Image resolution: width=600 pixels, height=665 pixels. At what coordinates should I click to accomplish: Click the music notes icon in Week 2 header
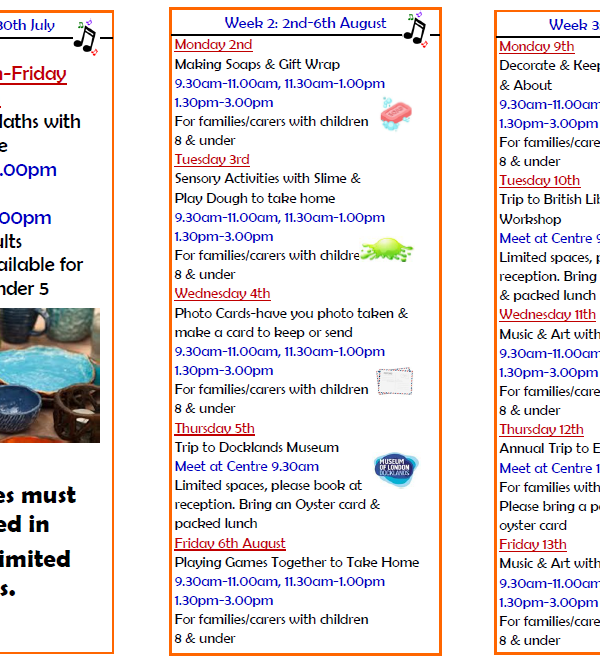tap(414, 31)
